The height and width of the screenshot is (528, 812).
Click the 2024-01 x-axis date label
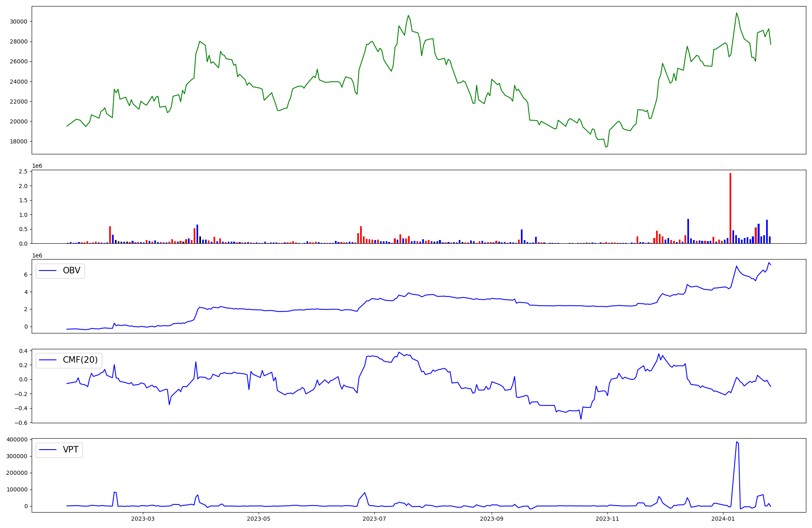tap(723, 519)
